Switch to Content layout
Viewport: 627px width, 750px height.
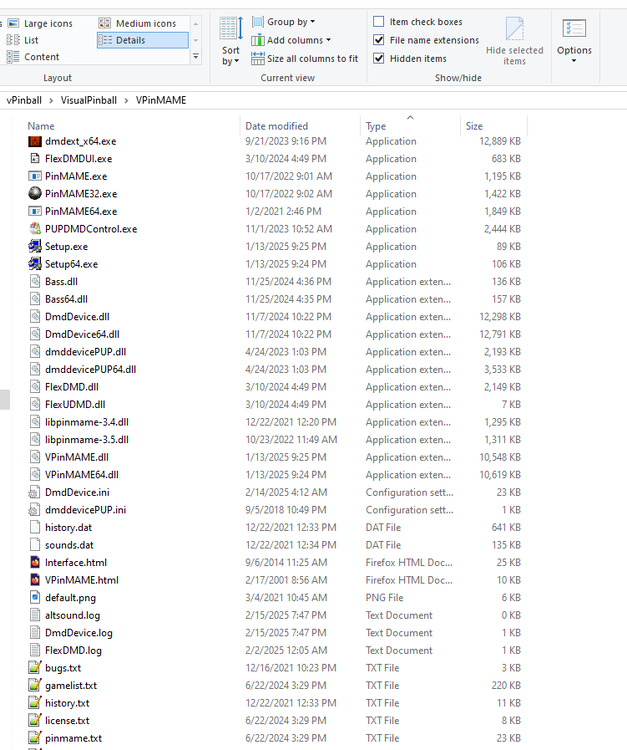[33, 57]
